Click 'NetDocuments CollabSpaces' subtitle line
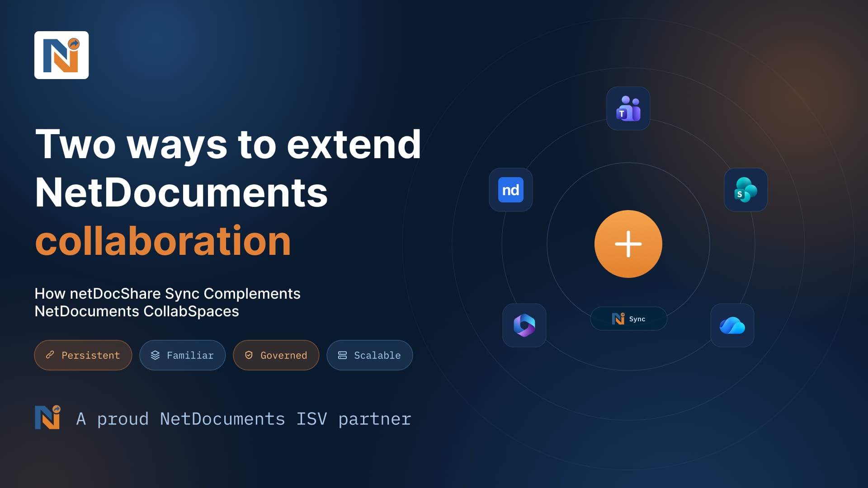Image resolution: width=868 pixels, height=488 pixels. [x=137, y=311]
